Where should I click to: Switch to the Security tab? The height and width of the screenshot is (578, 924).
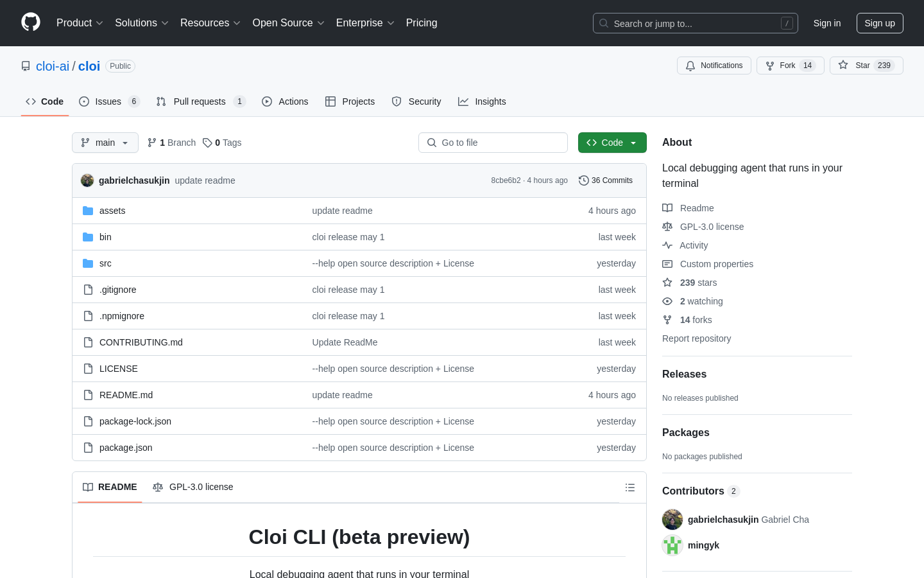click(416, 101)
